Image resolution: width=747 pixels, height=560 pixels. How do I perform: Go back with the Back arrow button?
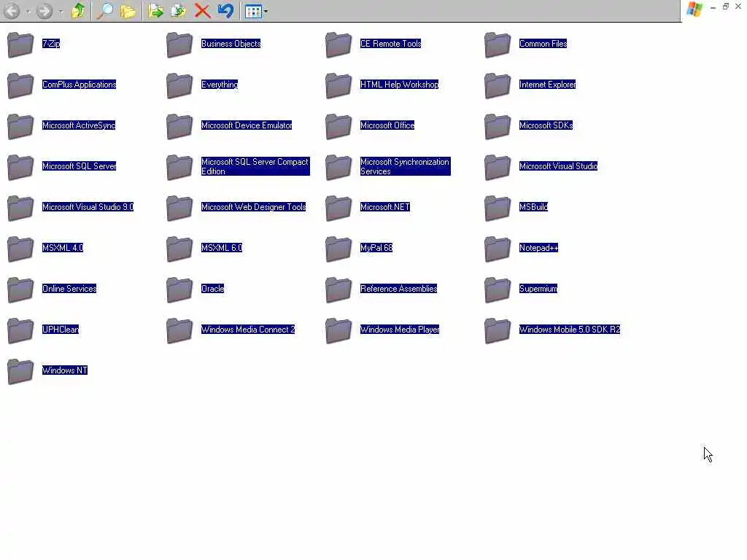point(12,11)
